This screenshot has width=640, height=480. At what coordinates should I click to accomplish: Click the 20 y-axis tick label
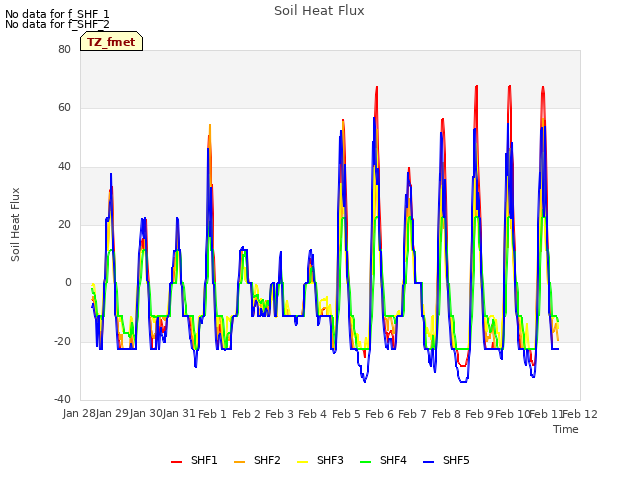(x=64, y=224)
